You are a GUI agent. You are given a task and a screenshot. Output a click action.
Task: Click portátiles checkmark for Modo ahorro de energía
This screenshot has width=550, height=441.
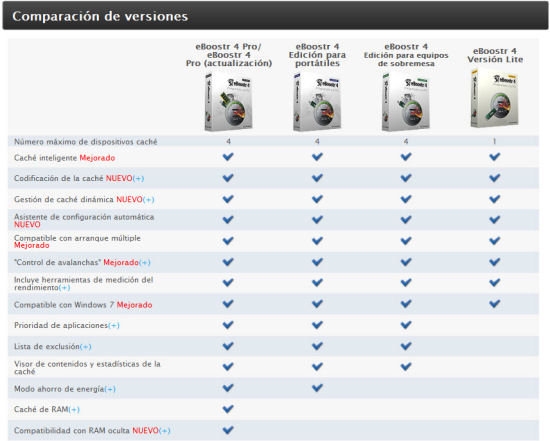317,388
